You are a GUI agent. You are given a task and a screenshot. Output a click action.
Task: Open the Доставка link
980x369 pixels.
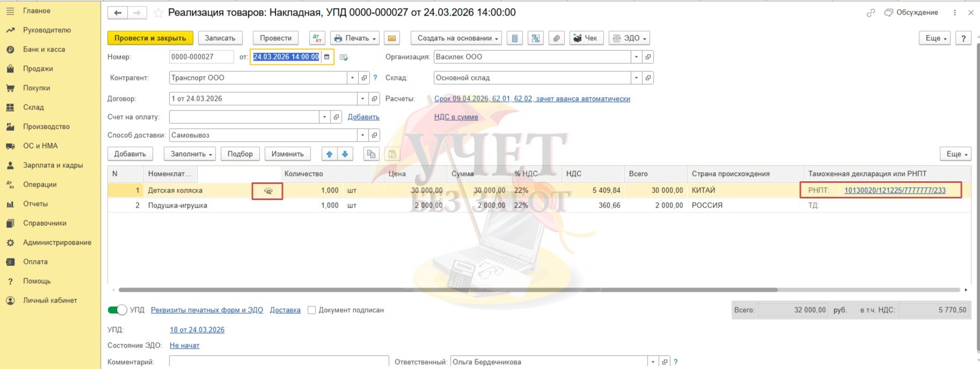point(285,310)
